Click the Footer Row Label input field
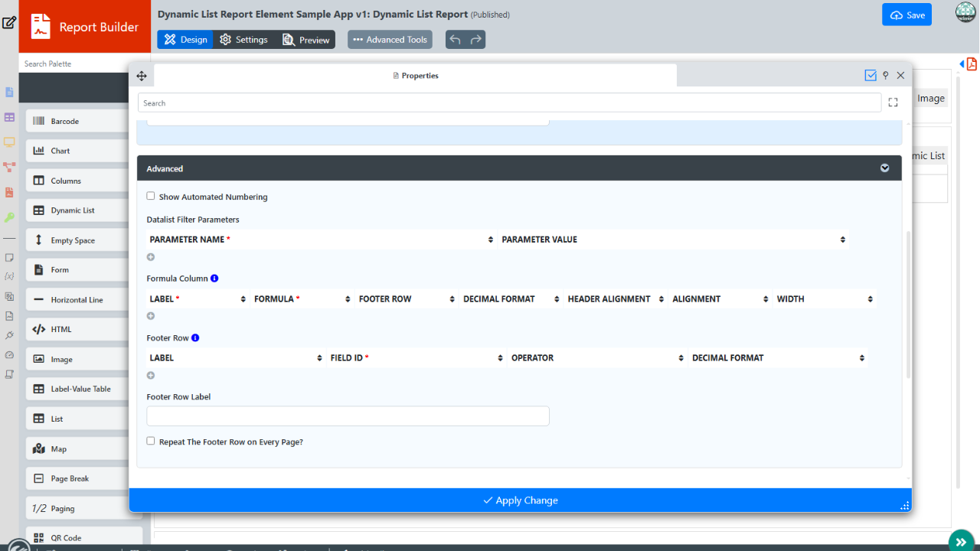Viewport: 980px width, 551px height. 348,416
